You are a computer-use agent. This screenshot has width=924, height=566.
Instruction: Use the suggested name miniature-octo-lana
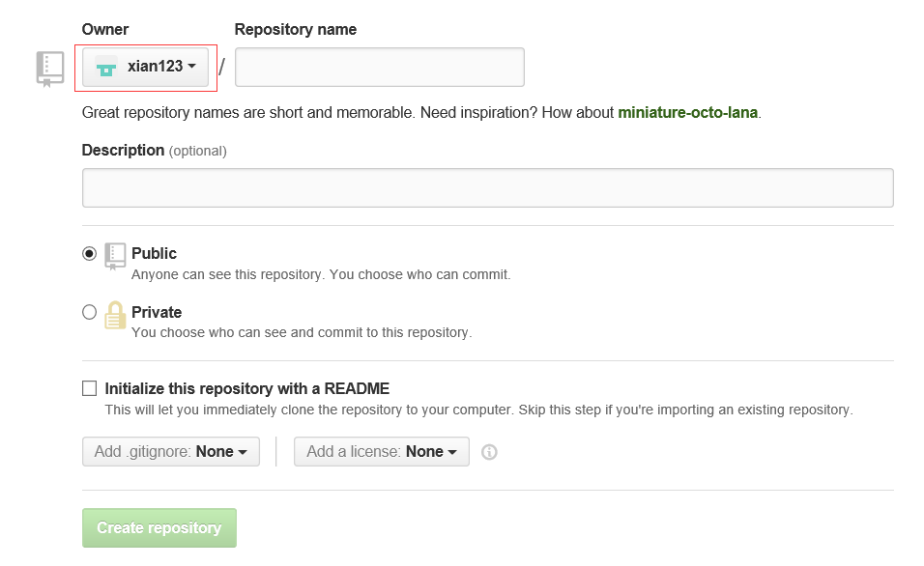tap(687, 112)
